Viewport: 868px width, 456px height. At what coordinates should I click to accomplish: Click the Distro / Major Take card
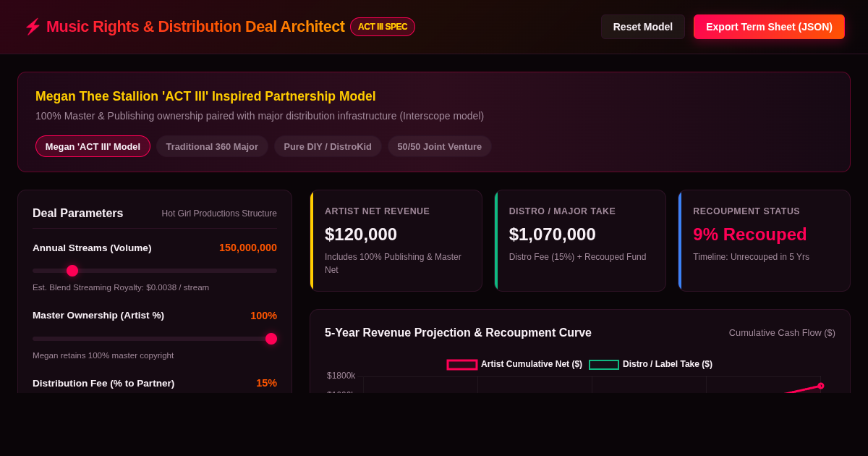click(x=580, y=240)
